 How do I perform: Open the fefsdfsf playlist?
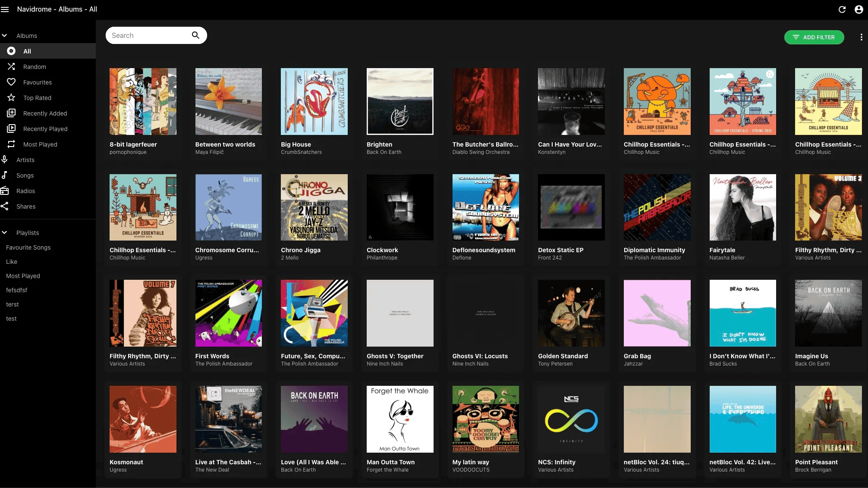pyautogui.click(x=17, y=290)
